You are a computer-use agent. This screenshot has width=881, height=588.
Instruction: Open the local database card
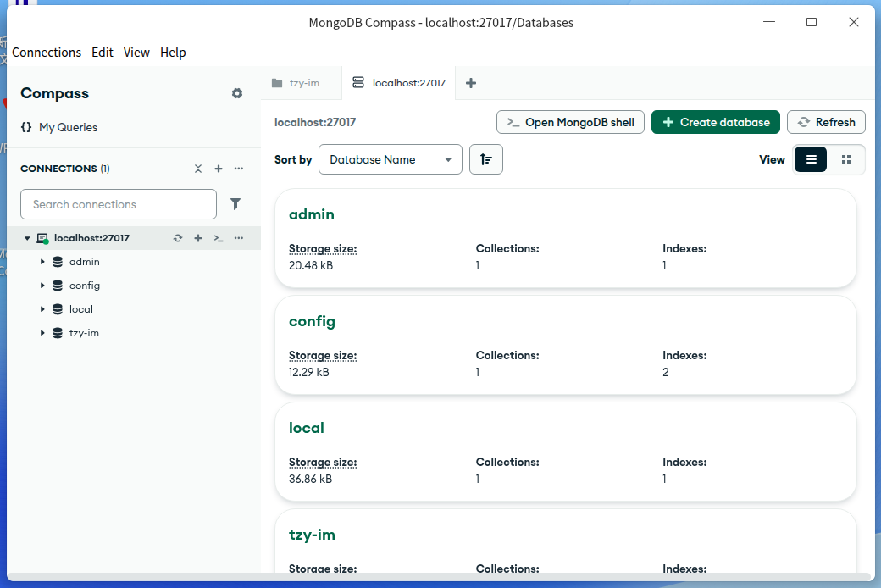(x=565, y=452)
